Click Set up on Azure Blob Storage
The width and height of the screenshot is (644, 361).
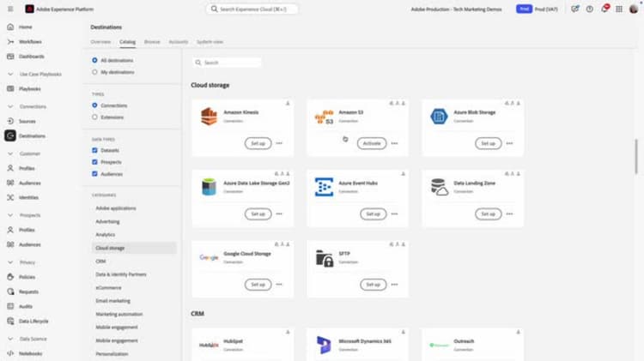489,143
